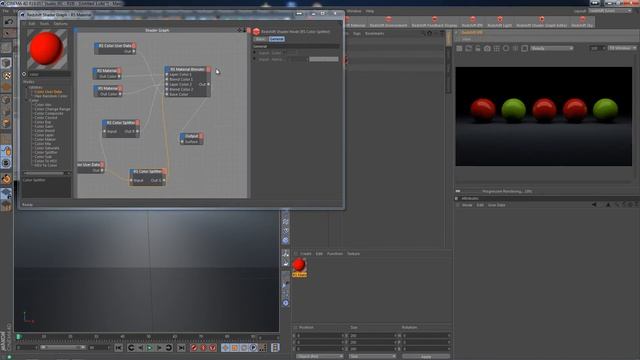Click the home icon in Object manager
The height and width of the screenshot is (360, 640).
(x=429, y=33)
